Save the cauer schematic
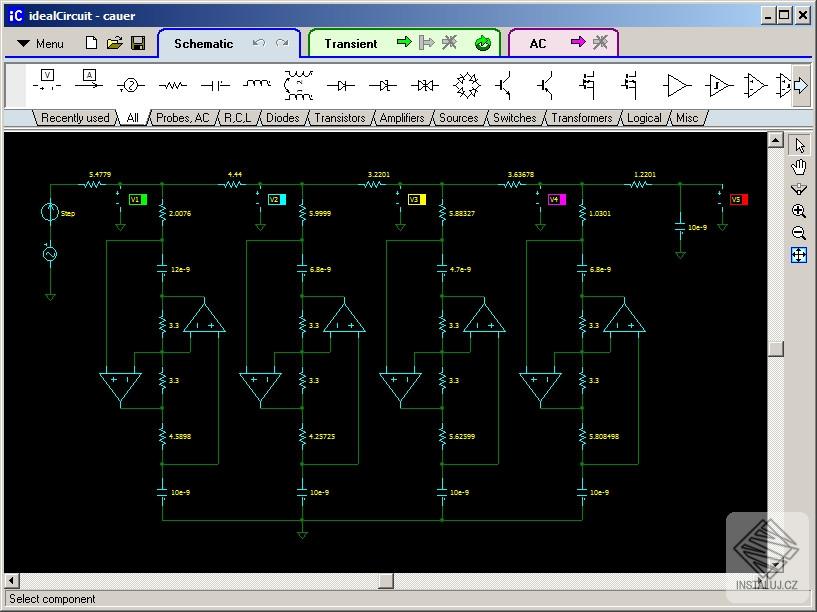 click(x=140, y=43)
